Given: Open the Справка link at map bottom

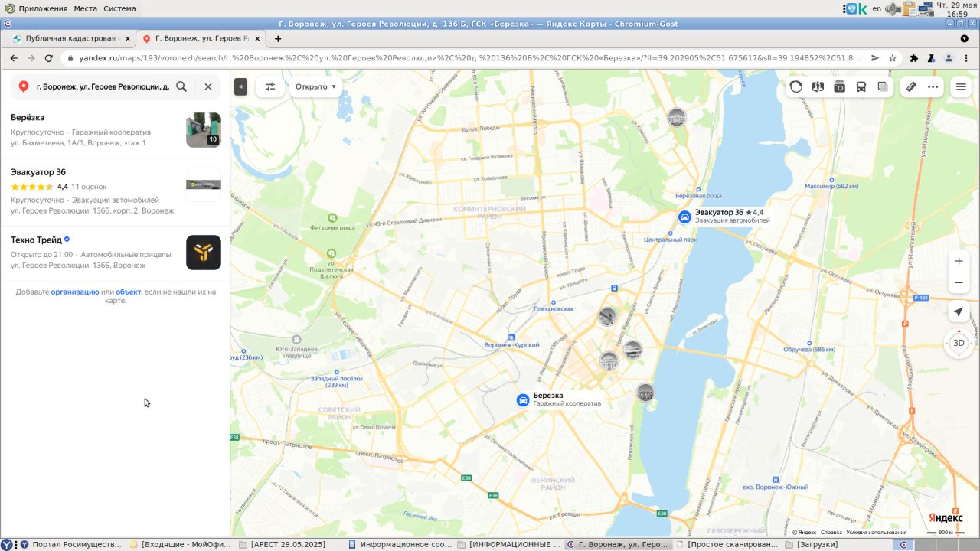Looking at the screenshot, I should click(x=831, y=533).
